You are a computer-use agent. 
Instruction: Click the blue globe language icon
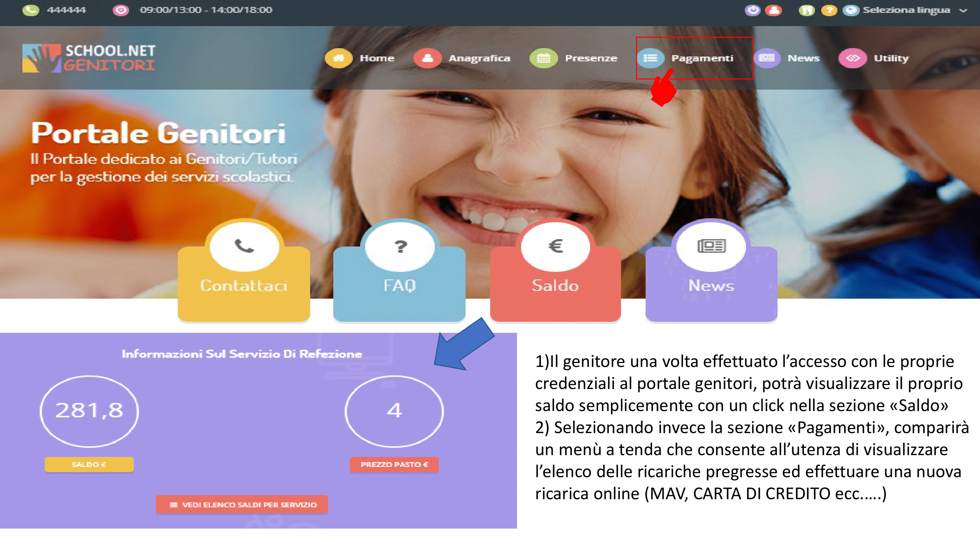(x=851, y=10)
